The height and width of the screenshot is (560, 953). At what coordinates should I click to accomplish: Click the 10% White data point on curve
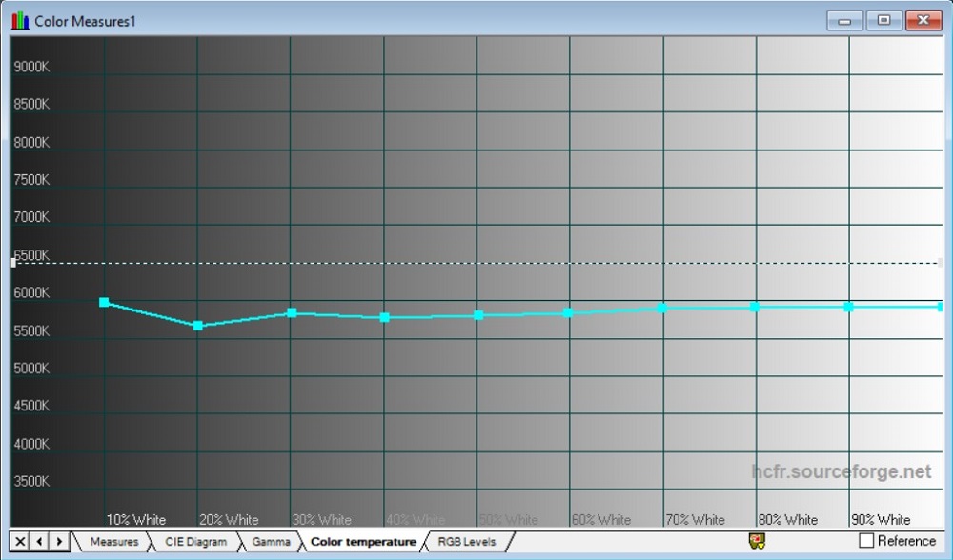pyautogui.click(x=104, y=302)
